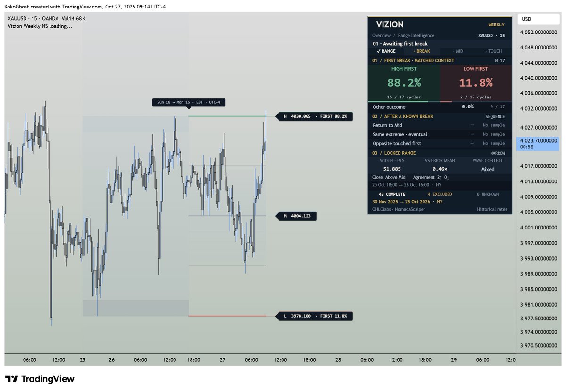Click date 27 on the time axis
This screenshot has height=392, width=566.
click(222, 360)
